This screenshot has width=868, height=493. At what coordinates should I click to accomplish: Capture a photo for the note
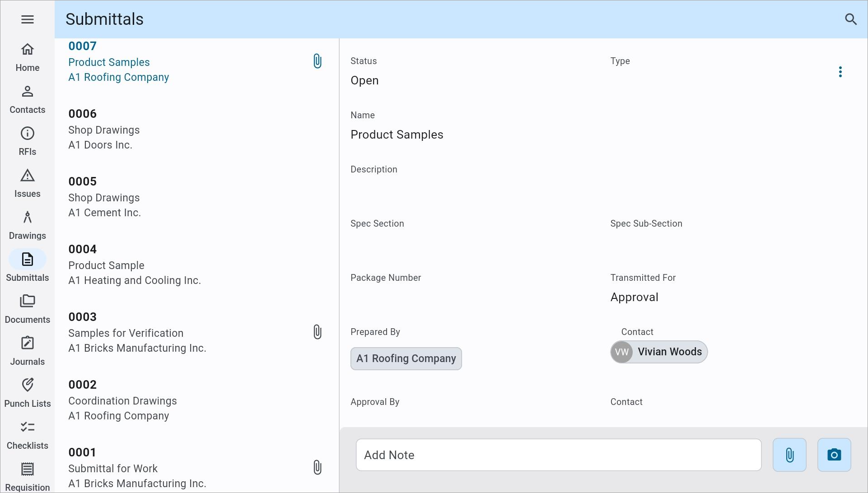(x=835, y=455)
